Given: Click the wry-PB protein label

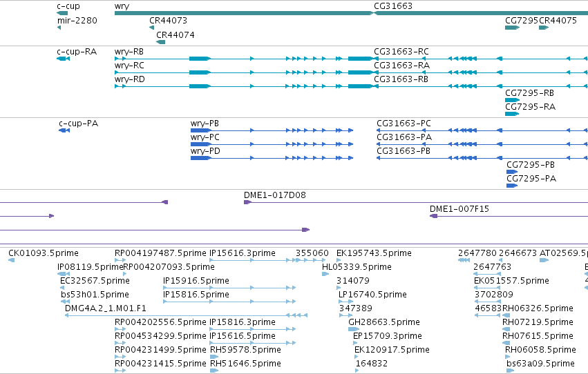Looking at the screenshot, I should tap(205, 124).
